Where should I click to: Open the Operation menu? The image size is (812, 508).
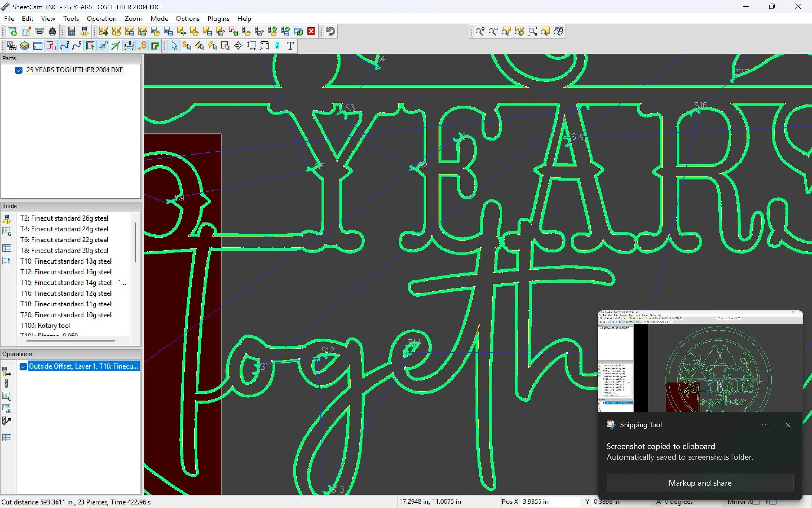click(x=101, y=19)
